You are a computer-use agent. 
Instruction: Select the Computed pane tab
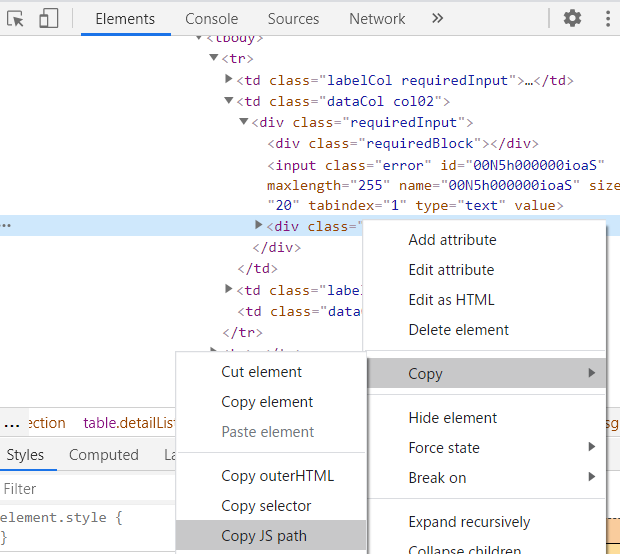tap(104, 455)
